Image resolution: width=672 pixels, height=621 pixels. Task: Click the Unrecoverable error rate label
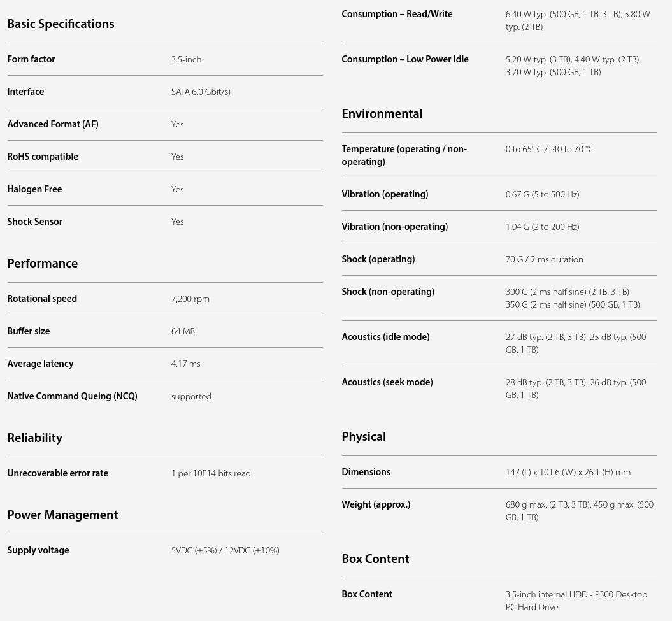(57, 473)
